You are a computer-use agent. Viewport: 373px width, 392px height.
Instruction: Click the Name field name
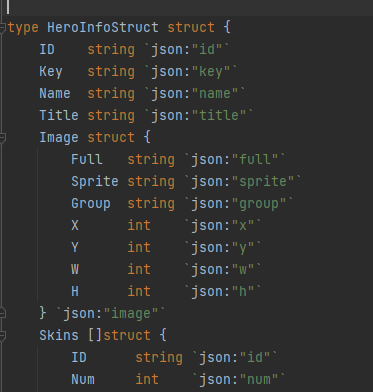[x=55, y=93]
